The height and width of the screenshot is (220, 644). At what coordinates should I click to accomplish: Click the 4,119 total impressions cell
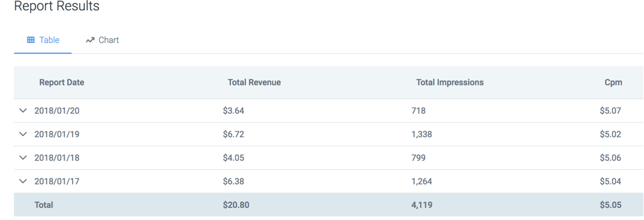pos(421,205)
